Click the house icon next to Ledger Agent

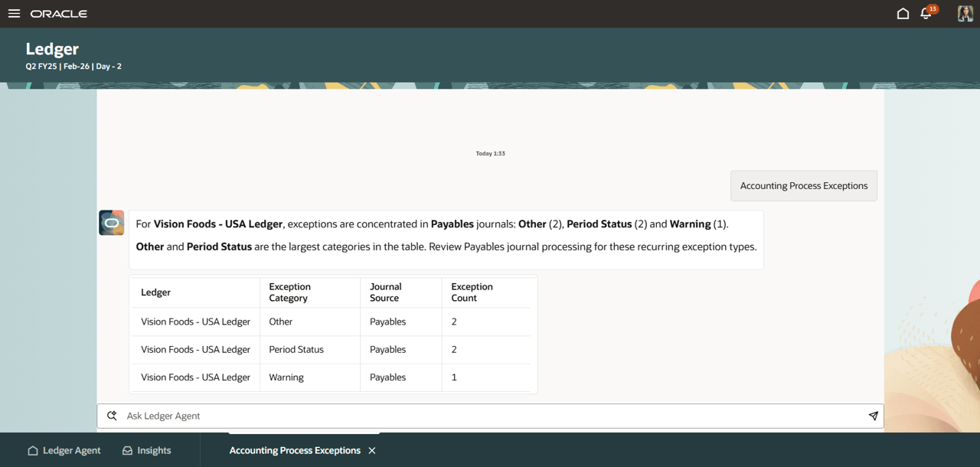pos(31,450)
